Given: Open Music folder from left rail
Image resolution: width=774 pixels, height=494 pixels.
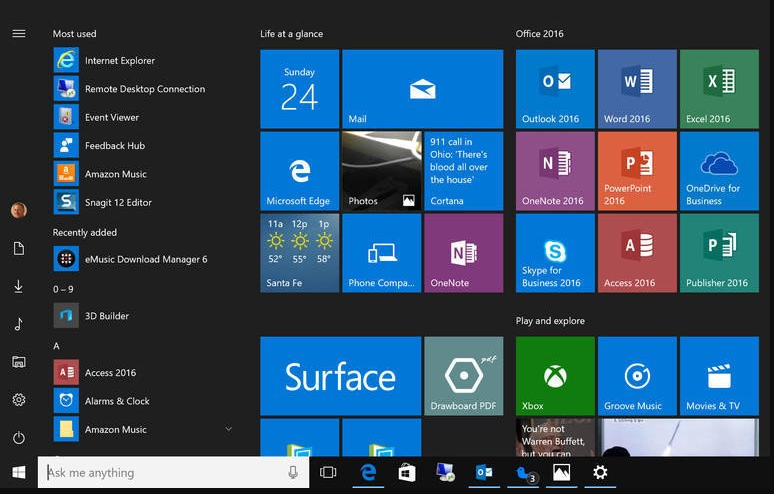Looking at the screenshot, I should pos(19,324).
